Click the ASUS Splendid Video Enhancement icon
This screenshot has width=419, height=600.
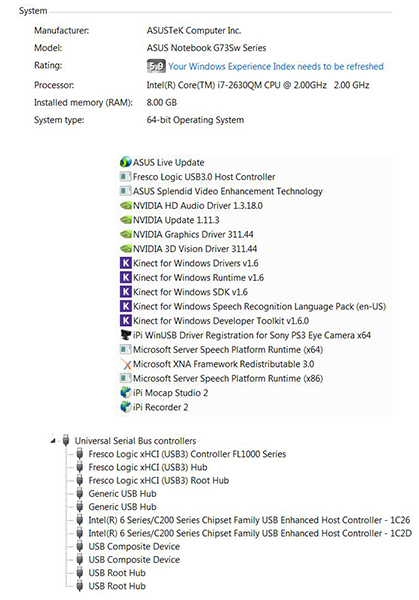pos(126,191)
